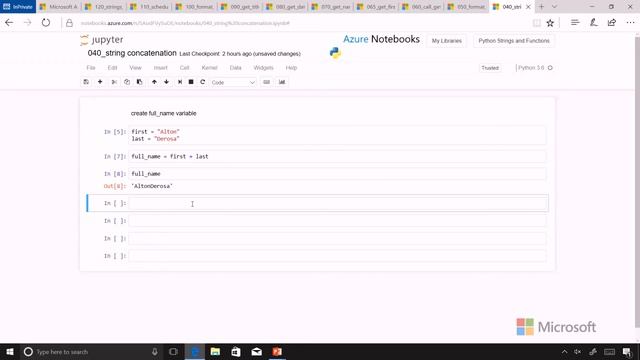Select output text 'AltonDerosa'
The image size is (640, 360).
pos(152,186)
